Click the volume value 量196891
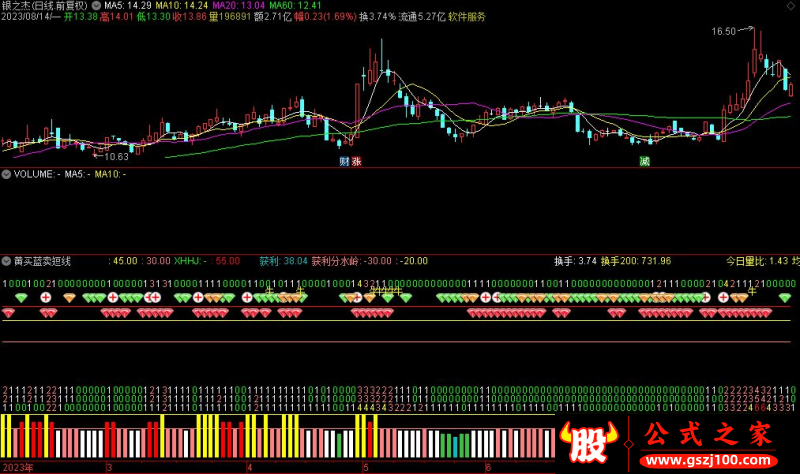800x474 pixels. point(230,17)
